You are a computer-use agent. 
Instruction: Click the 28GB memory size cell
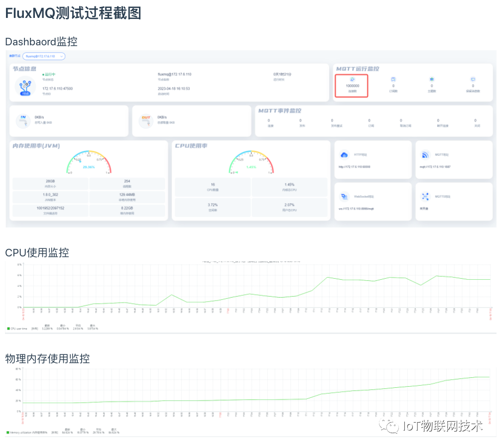(x=50, y=184)
